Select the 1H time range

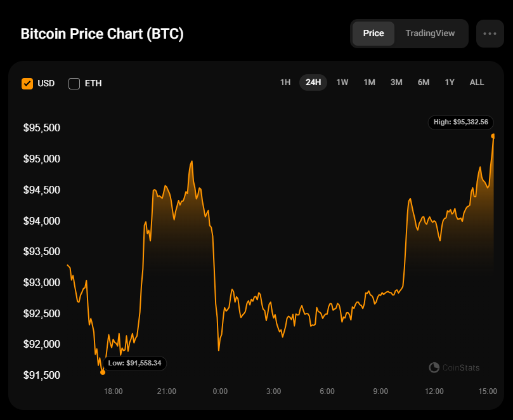[285, 82]
